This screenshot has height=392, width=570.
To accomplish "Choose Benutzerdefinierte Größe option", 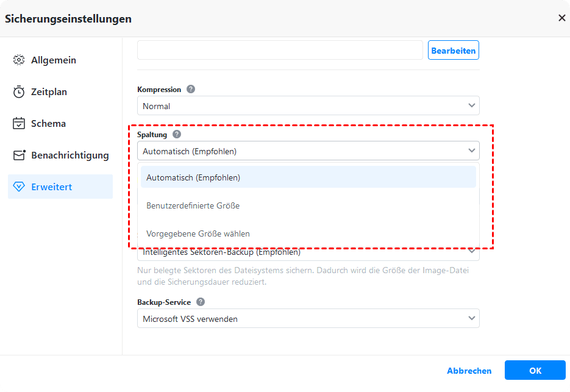I will (308, 205).
